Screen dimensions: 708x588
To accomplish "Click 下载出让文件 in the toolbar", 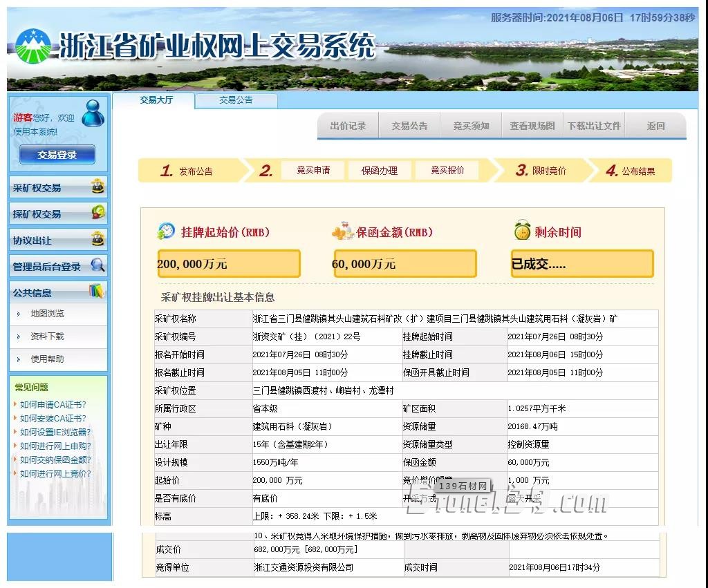I will 593,126.
